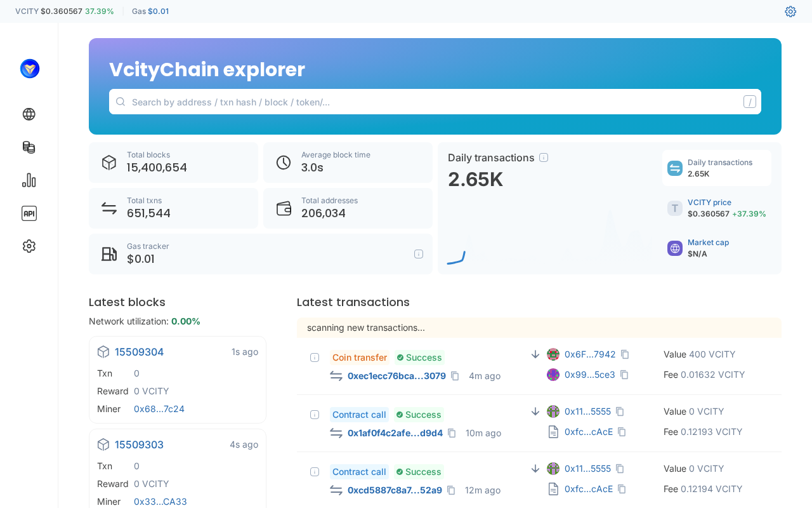Open miner address 0x33...CA33
Viewport: 812px width, 508px height.
coord(160,502)
